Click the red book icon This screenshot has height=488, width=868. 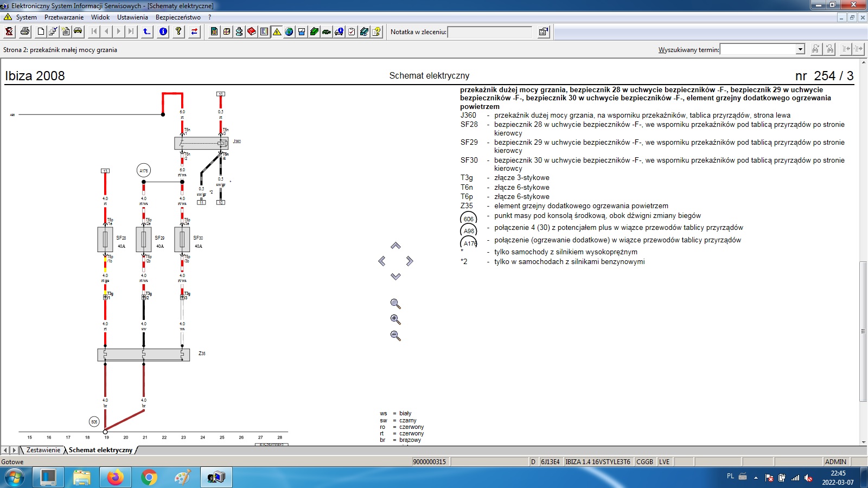tap(252, 31)
